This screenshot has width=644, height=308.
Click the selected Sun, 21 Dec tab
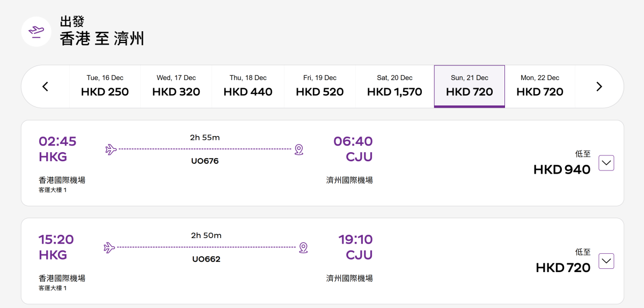pos(470,87)
